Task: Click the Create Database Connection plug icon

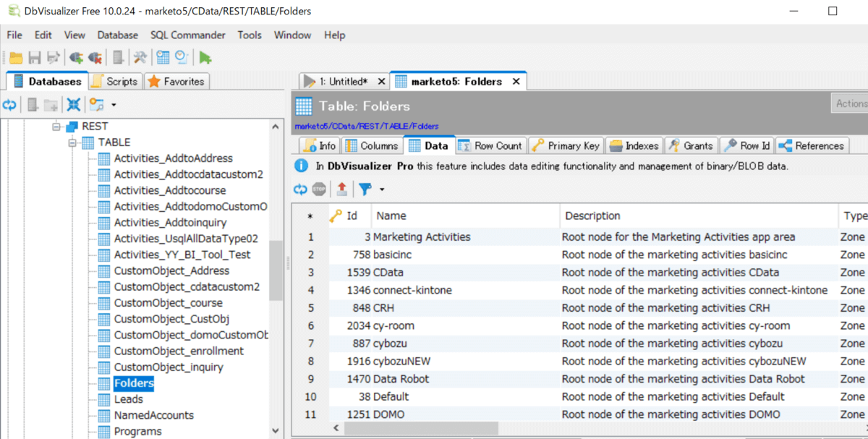Action: click(x=76, y=58)
